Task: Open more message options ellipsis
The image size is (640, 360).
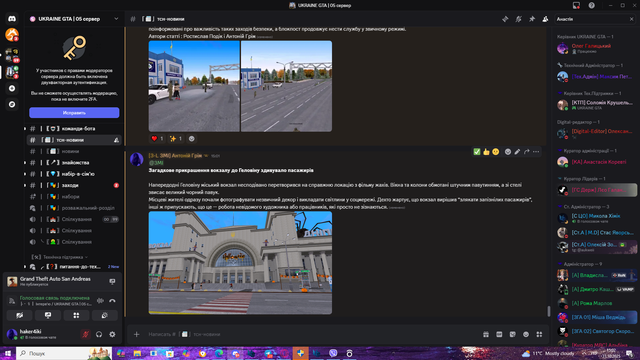Action: tap(536, 152)
